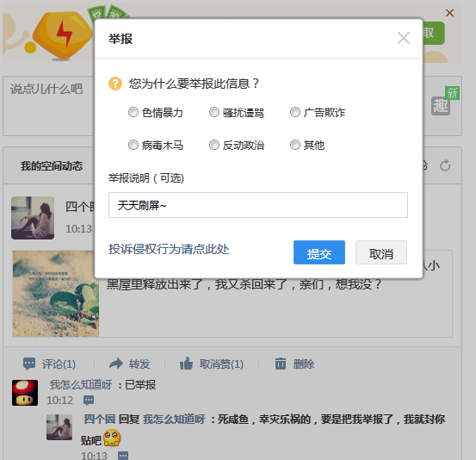
Task: Open the mushroom avatar of 我怎么知道呀
Action: coord(25,393)
